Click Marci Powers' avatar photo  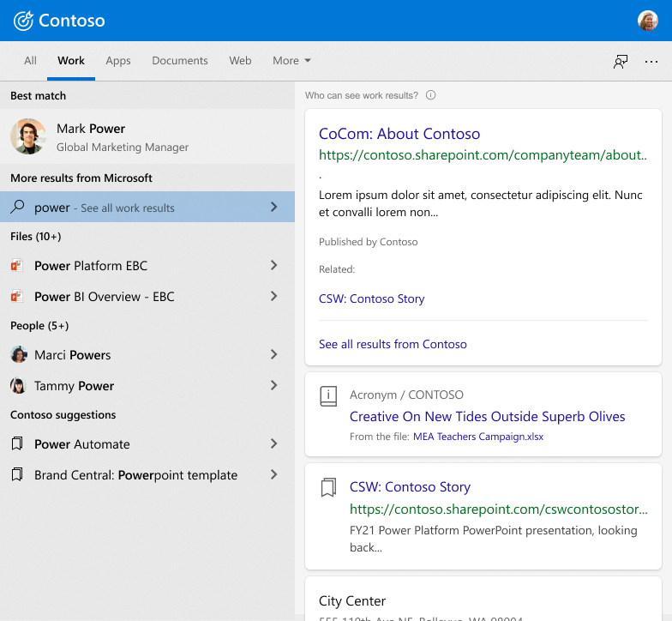tap(19, 354)
